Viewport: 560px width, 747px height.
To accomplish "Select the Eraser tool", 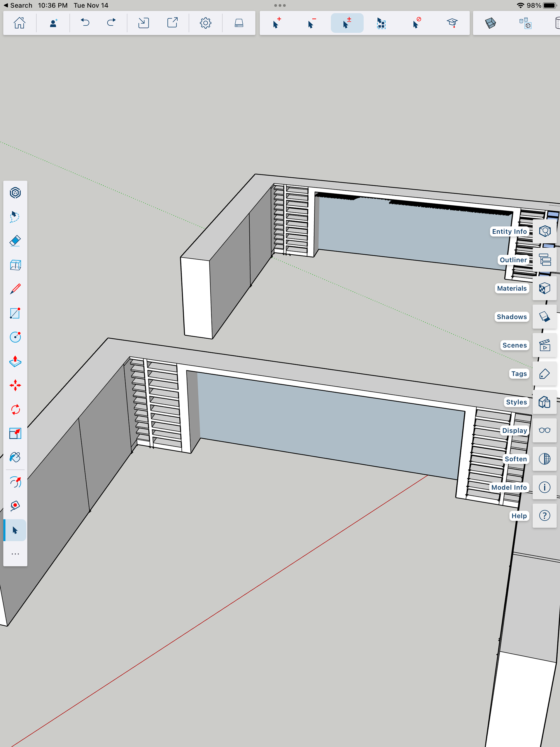I will (15, 241).
